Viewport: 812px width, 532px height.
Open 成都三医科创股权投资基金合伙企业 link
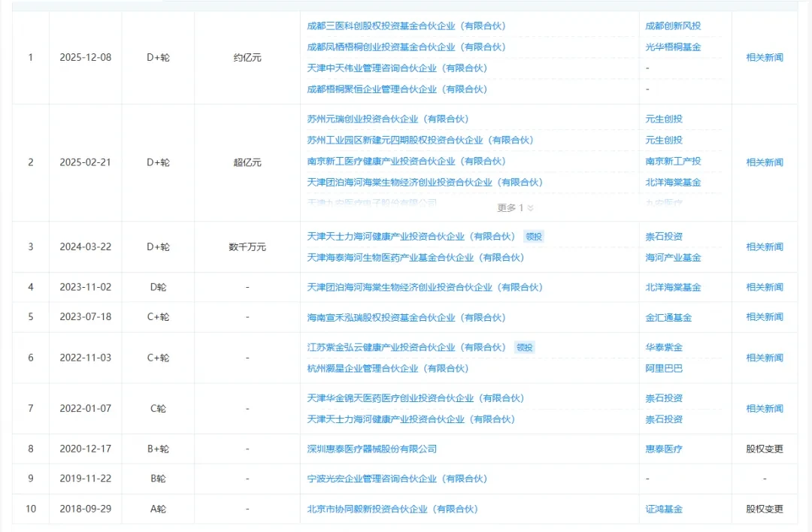tap(406, 26)
